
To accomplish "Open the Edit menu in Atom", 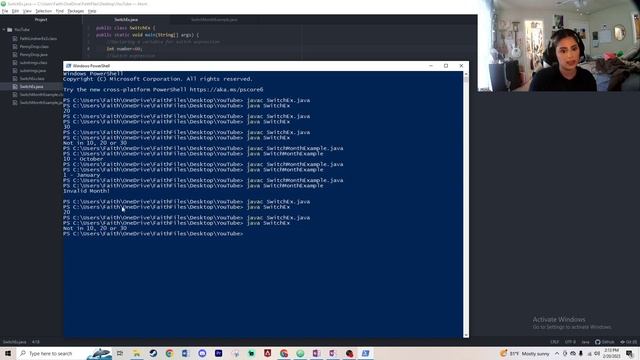I will [x=15, y=11].
